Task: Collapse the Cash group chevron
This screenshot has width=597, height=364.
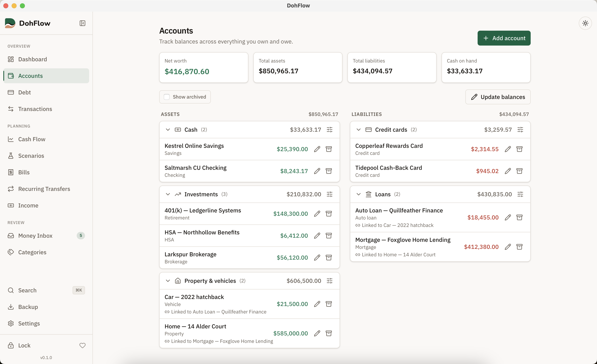Action: coord(168,130)
